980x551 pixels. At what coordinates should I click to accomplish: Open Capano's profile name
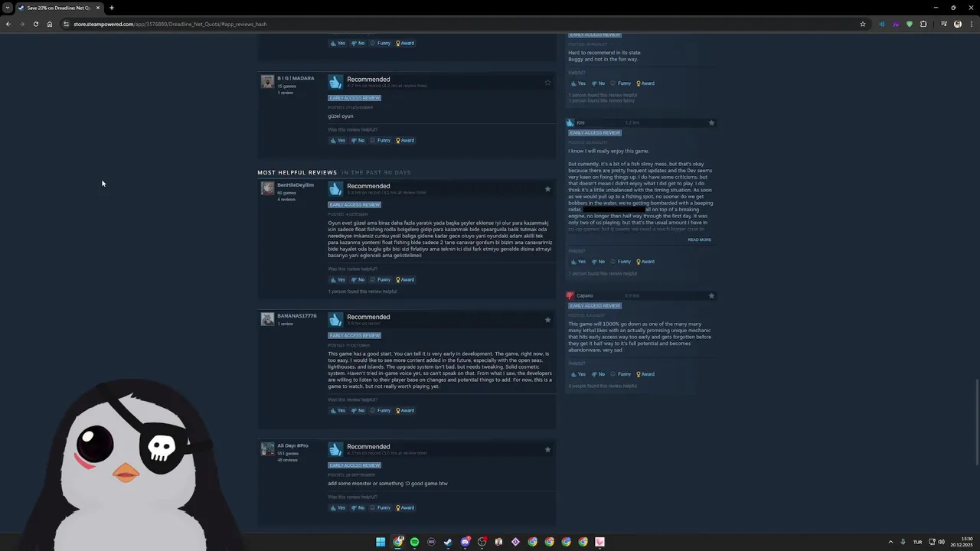(585, 295)
